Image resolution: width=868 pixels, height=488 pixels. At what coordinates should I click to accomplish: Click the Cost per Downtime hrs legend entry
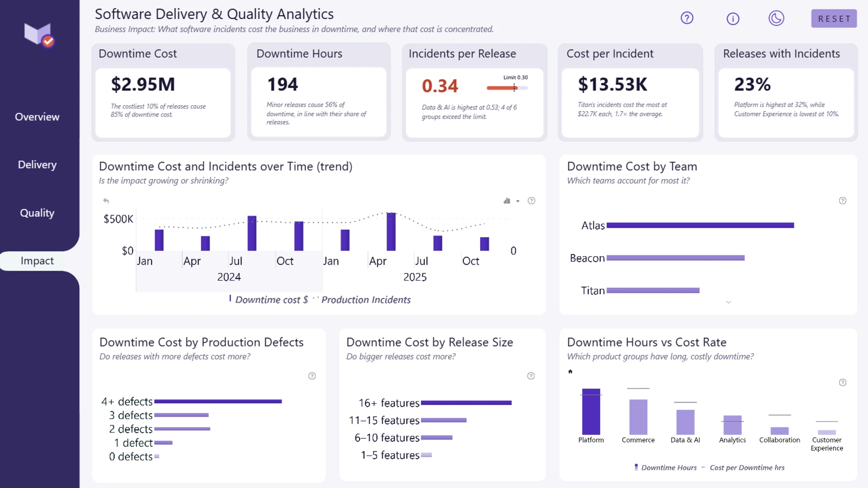click(x=743, y=468)
